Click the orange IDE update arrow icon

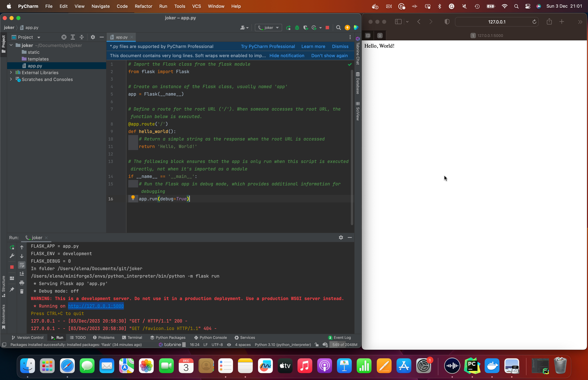point(347,28)
